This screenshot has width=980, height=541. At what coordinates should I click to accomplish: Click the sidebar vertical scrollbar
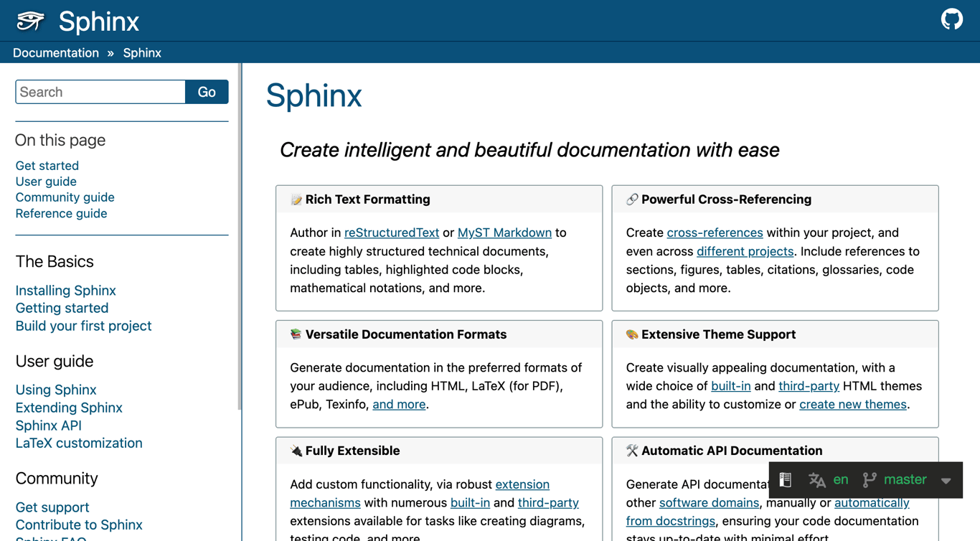click(x=240, y=237)
